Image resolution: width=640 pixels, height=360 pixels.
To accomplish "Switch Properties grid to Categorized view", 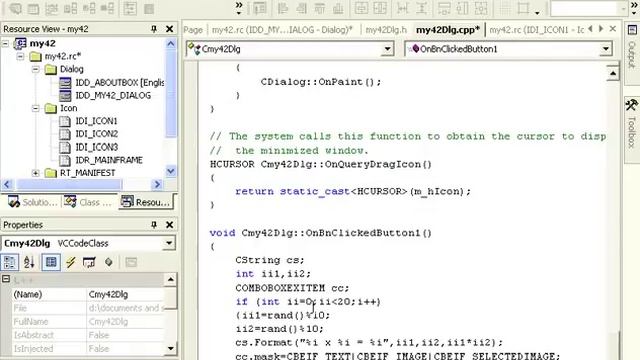I will [x=10, y=262].
